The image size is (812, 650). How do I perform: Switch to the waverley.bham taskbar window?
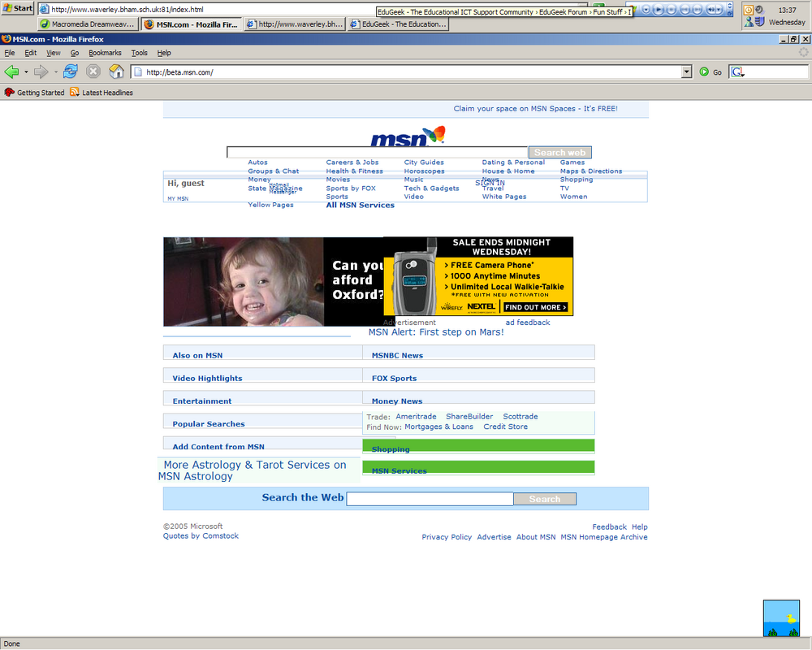295,24
